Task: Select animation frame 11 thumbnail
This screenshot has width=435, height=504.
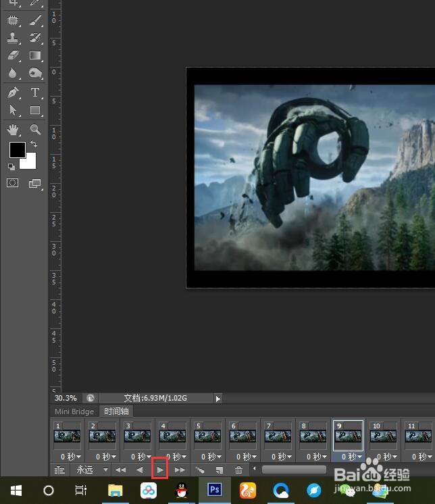Action: coord(418,436)
